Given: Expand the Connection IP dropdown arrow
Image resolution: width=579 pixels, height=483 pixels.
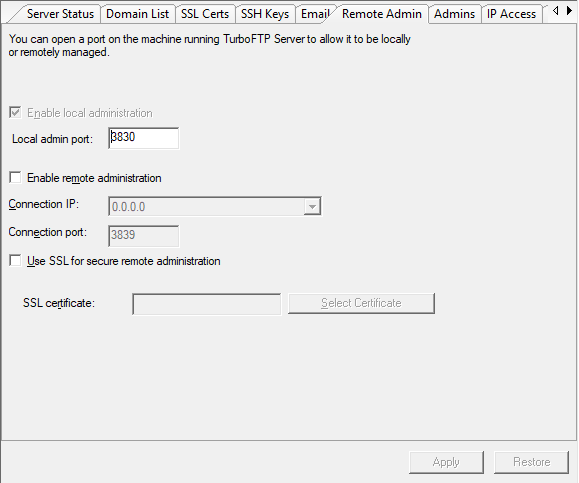Looking at the screenshot, I should [312, 206].
